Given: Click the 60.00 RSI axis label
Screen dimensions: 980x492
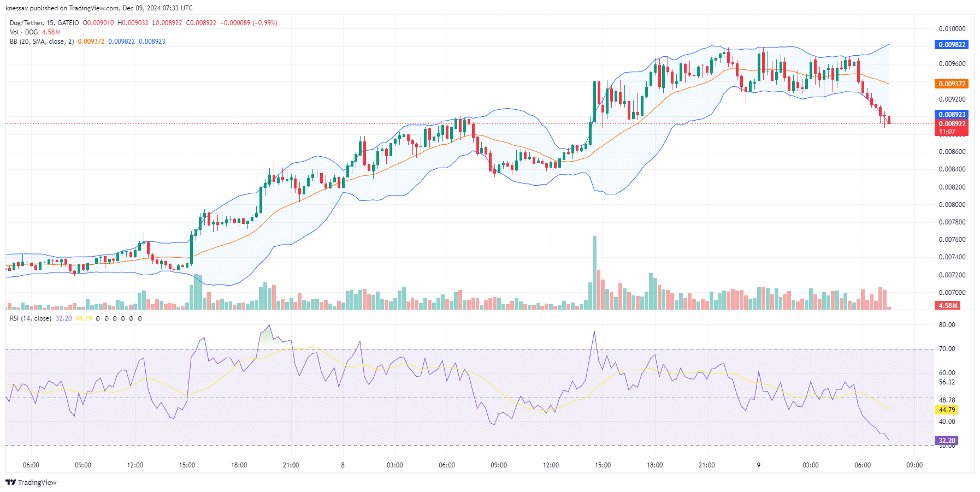Looking at the screenshot, I should pos(947,373).
